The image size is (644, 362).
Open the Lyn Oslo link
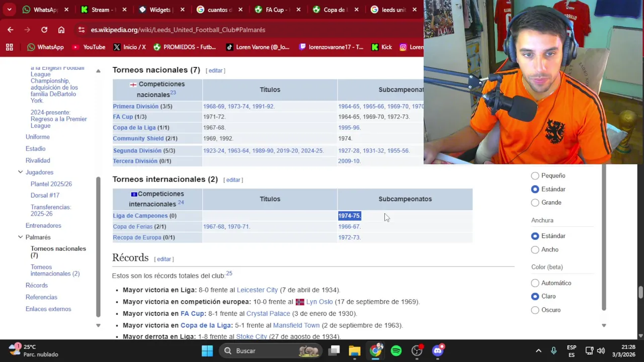pos(319,302)
